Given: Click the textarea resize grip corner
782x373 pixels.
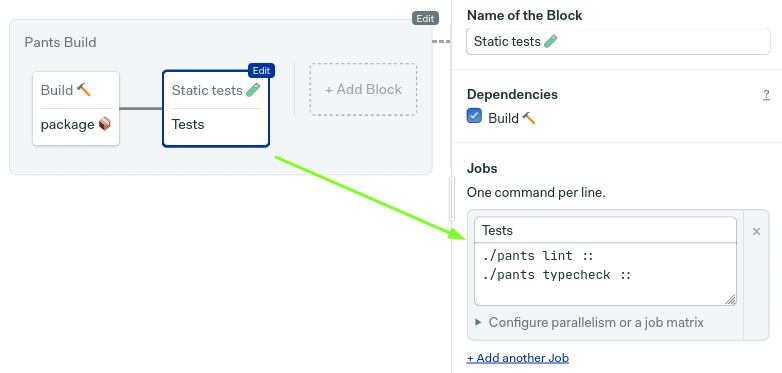Looking at the screenshot, I should [x=730, y=299].
